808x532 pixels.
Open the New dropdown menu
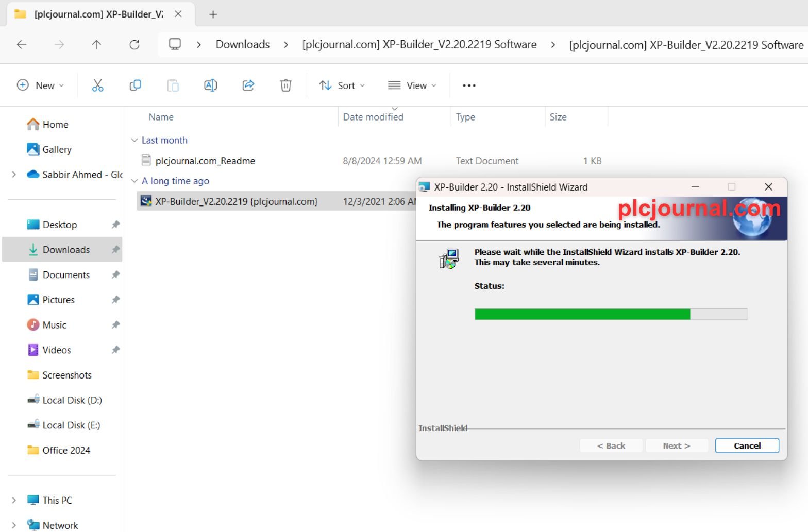click(x=41, y=85)
